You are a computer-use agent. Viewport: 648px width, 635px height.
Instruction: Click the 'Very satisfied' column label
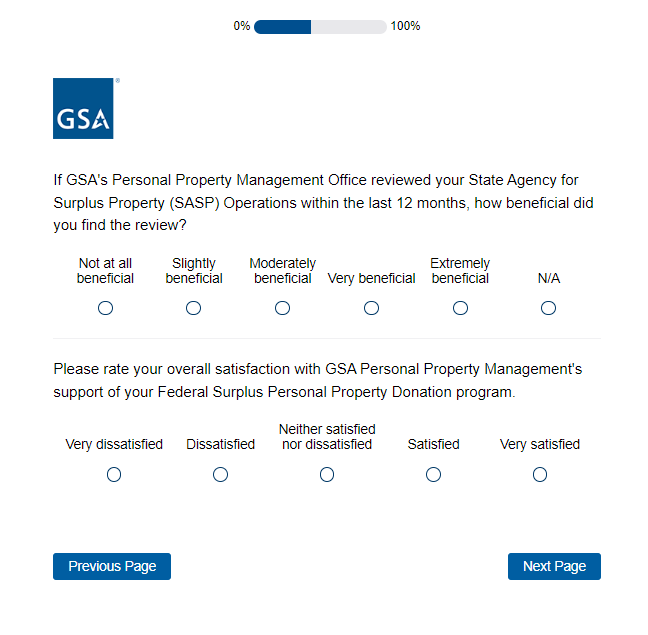[x=540, y=444]
